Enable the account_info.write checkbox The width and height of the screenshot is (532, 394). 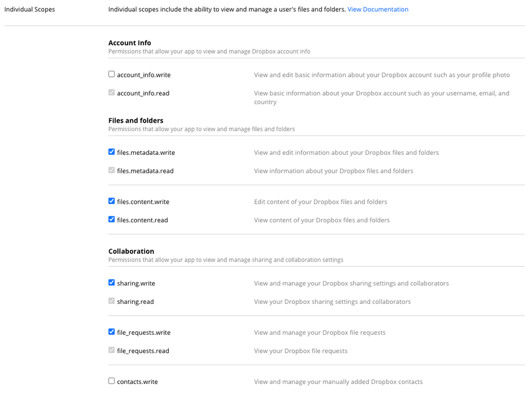pos(111,75)
